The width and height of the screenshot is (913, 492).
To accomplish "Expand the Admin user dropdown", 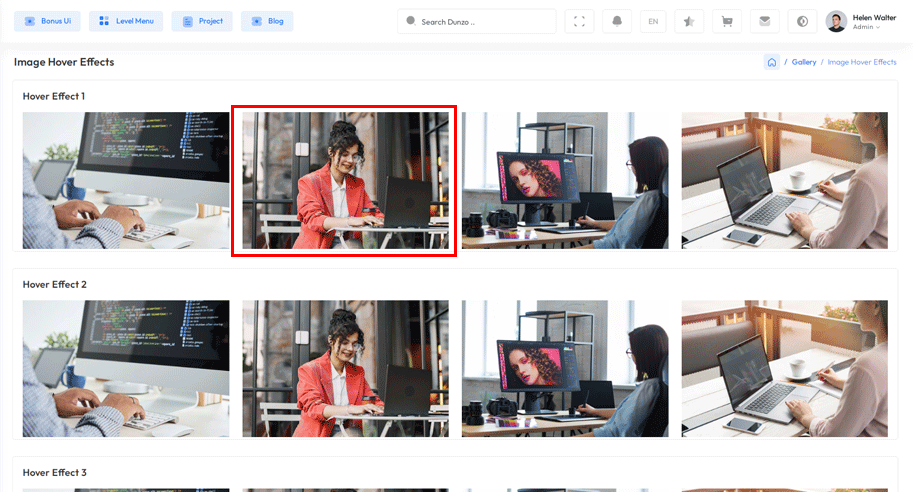I will 866,27.
